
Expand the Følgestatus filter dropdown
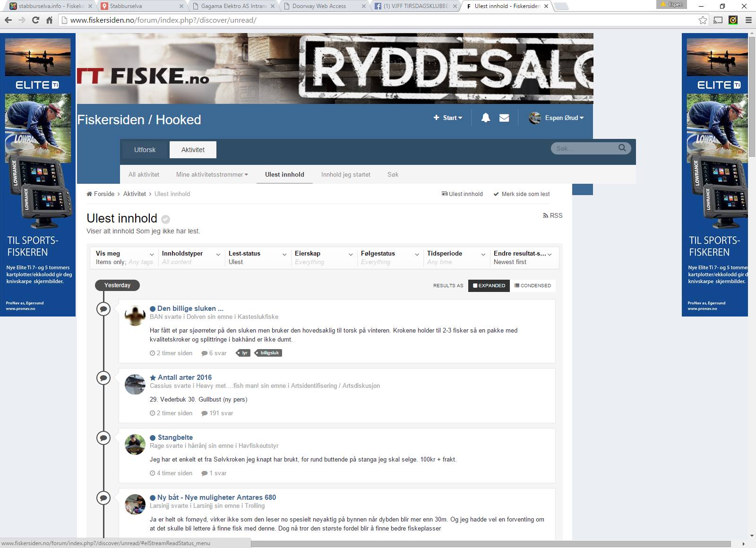pos(390,257)
